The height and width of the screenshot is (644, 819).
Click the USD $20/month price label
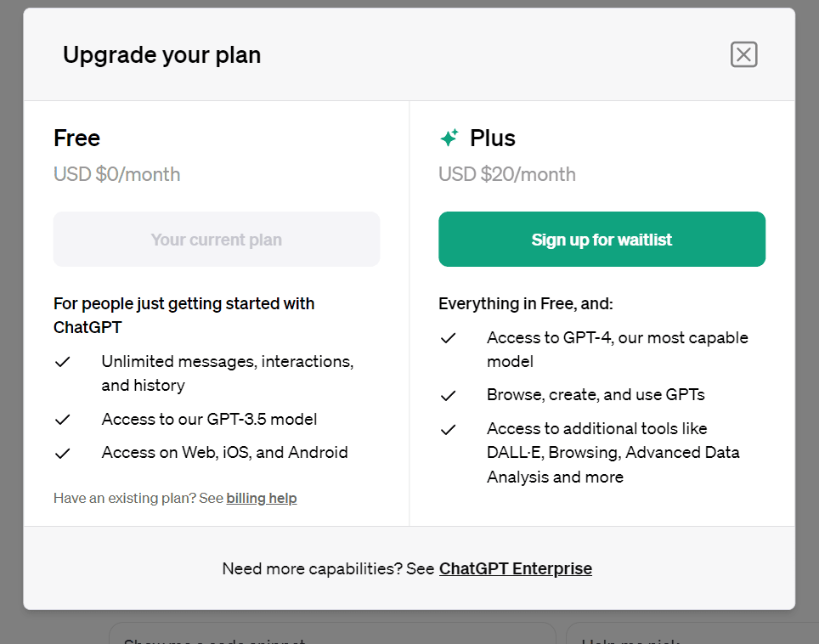tap(507, 174)
